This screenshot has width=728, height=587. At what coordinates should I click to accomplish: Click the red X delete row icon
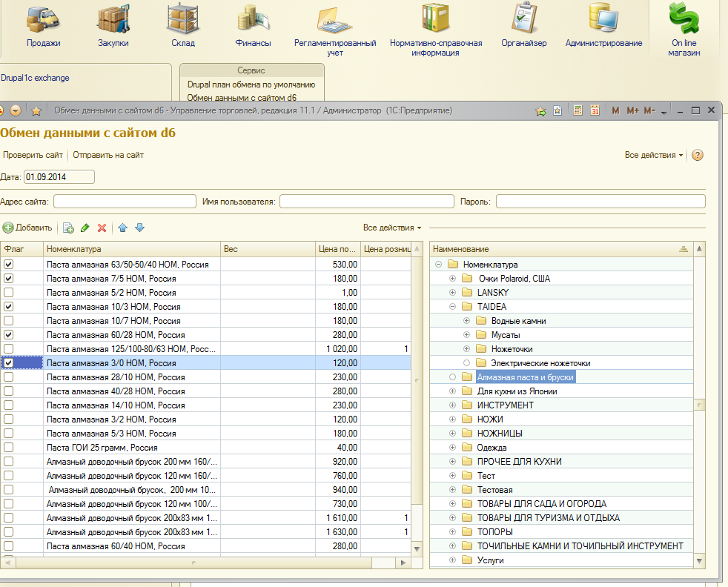click(102, 228)
